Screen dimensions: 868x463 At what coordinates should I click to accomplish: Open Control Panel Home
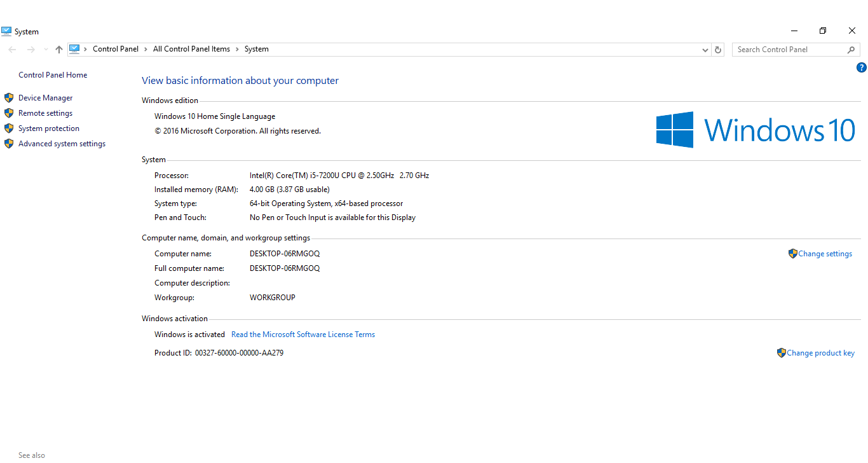tap(53, 75)
